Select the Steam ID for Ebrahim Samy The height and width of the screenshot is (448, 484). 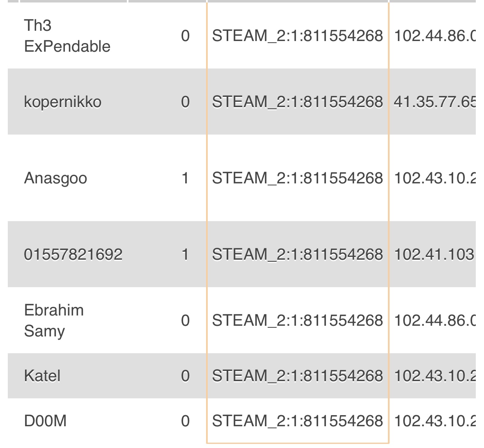(298, 320)
